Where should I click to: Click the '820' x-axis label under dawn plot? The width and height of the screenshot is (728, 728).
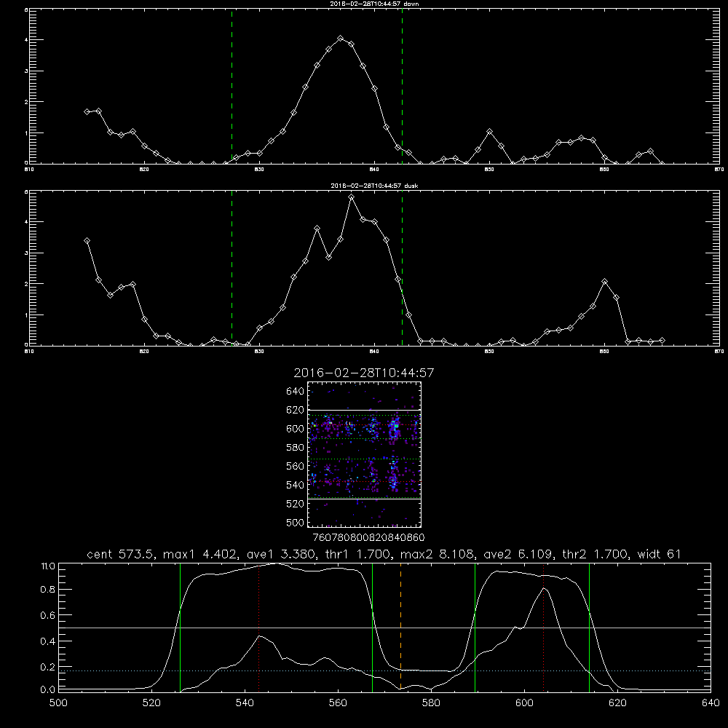(144, 170)
